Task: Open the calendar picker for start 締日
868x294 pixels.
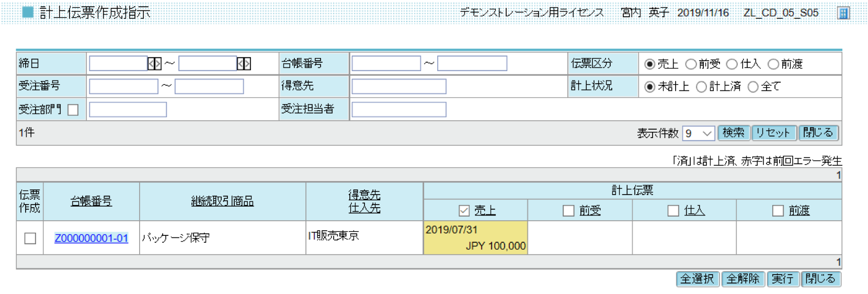Action: click(154, 64)
